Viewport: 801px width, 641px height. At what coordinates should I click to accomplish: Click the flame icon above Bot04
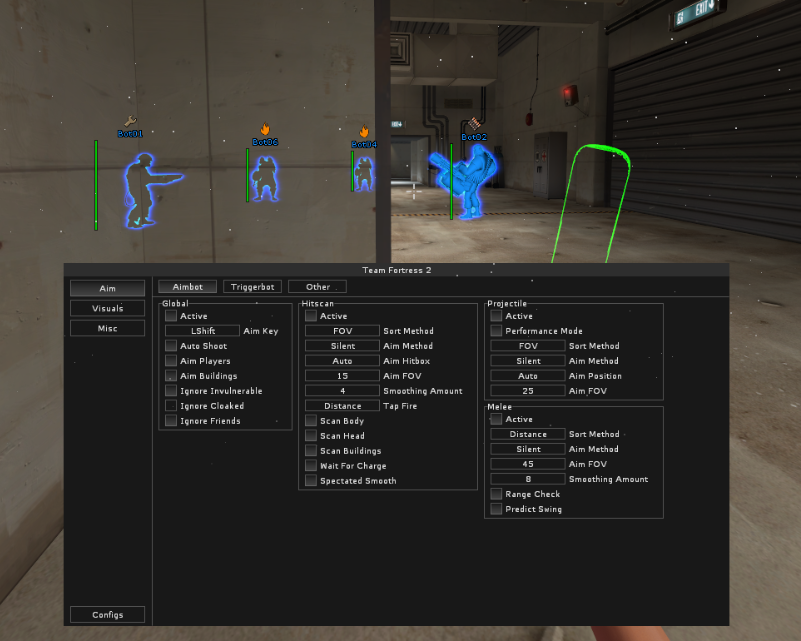[x=364, y=131]
